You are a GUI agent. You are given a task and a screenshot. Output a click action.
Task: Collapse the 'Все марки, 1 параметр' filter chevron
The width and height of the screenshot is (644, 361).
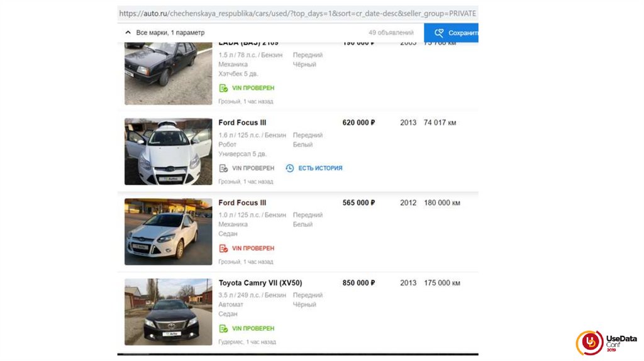(128, 33)
